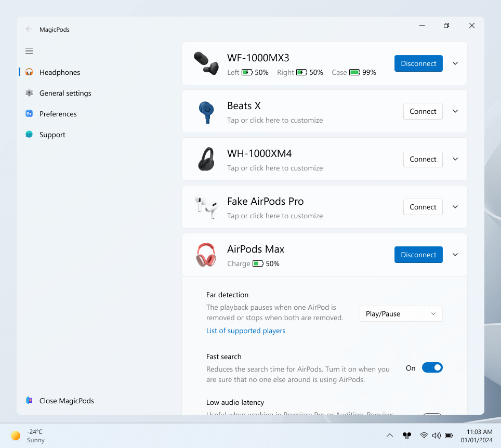Disconnect the AirPods Max
Viewport: 501px width, 448px height.
point(418,255)
